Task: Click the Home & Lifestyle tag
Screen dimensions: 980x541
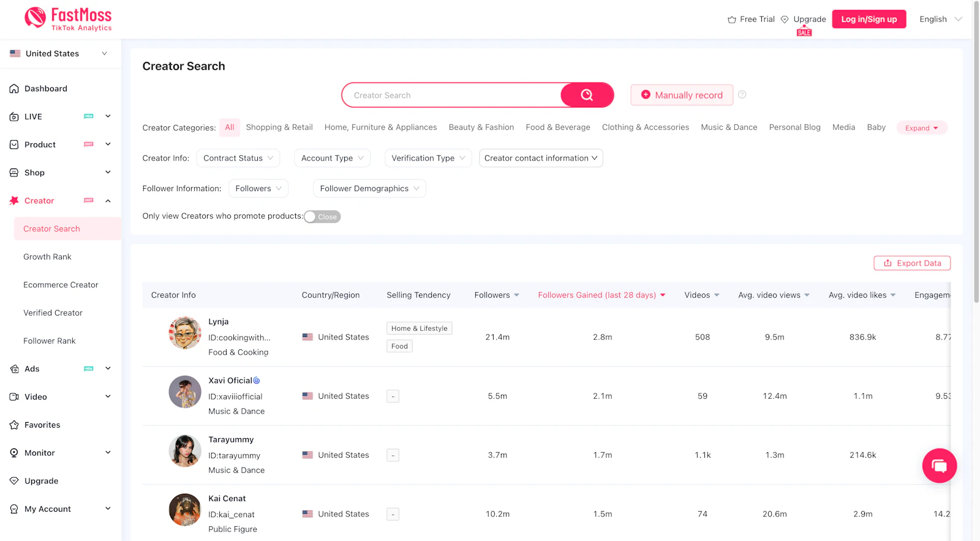Action: [420, 328]
